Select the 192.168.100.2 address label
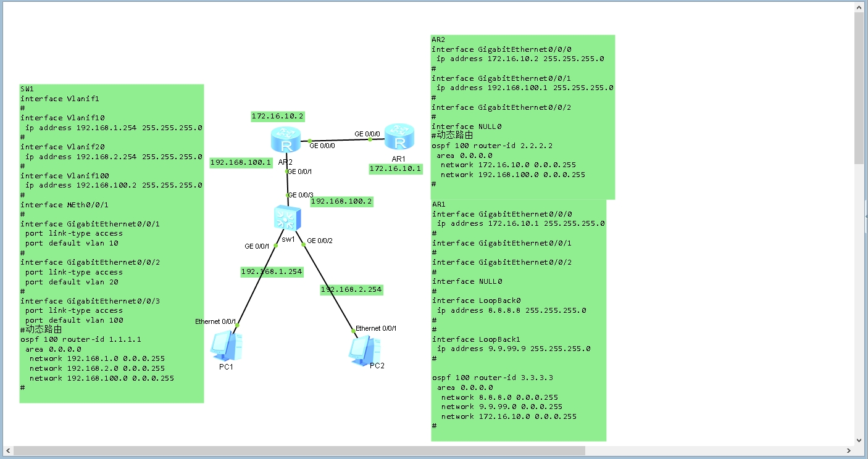Screen dimensions: 868x459 pos(341,201)
